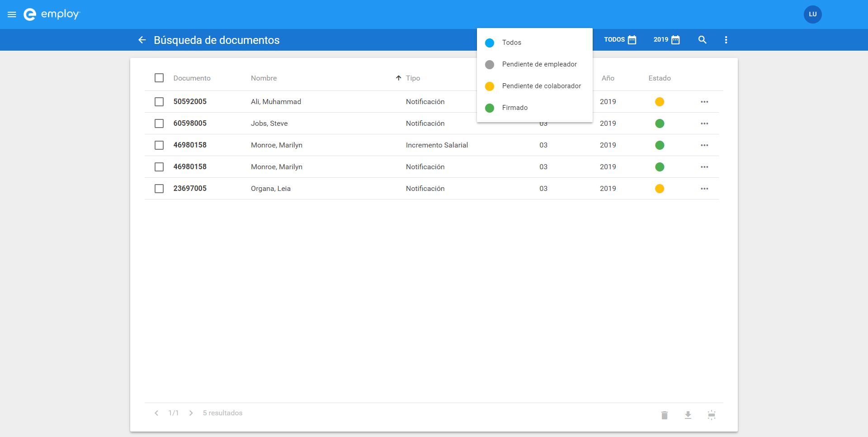Open the search magnifier icon
This screenshot has height=437, width=868.
point(702,40)
